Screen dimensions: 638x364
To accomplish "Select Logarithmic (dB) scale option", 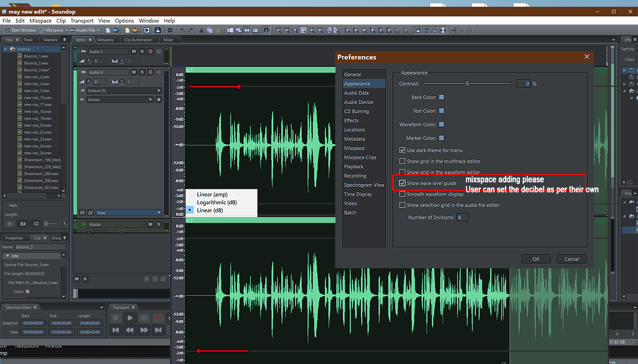I will [x=217, y=203].
